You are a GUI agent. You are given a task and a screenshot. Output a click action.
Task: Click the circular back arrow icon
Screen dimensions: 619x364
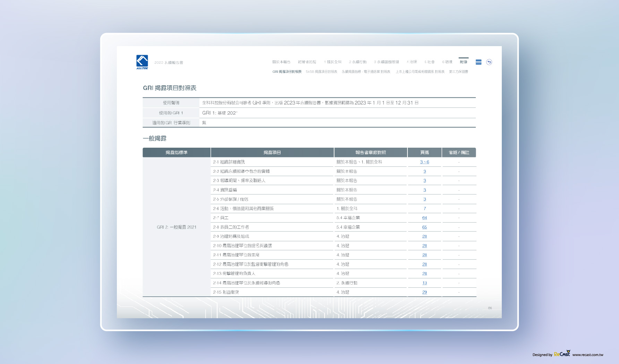489,62
